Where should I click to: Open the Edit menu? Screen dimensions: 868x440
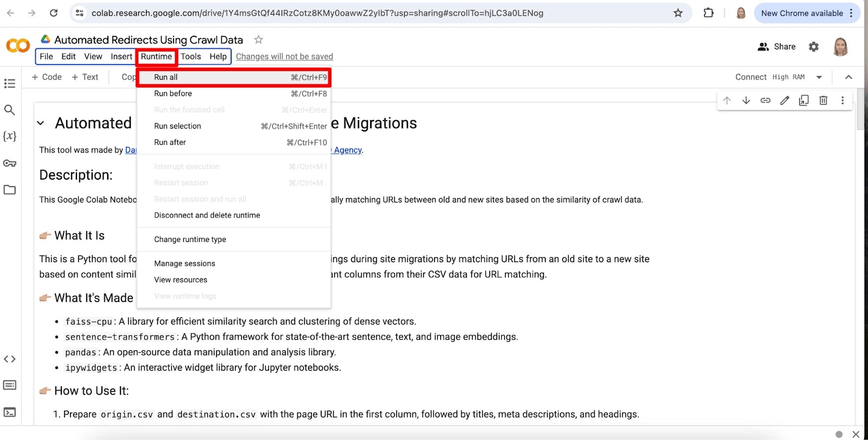click(x=68, y=56)
